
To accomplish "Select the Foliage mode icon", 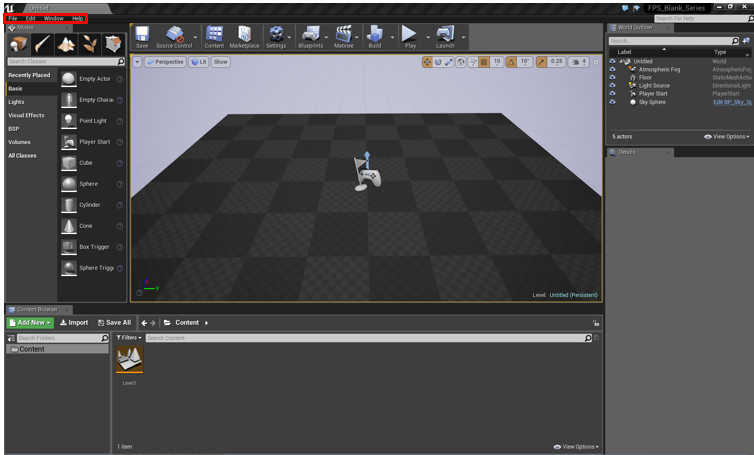I will point(89,44).
